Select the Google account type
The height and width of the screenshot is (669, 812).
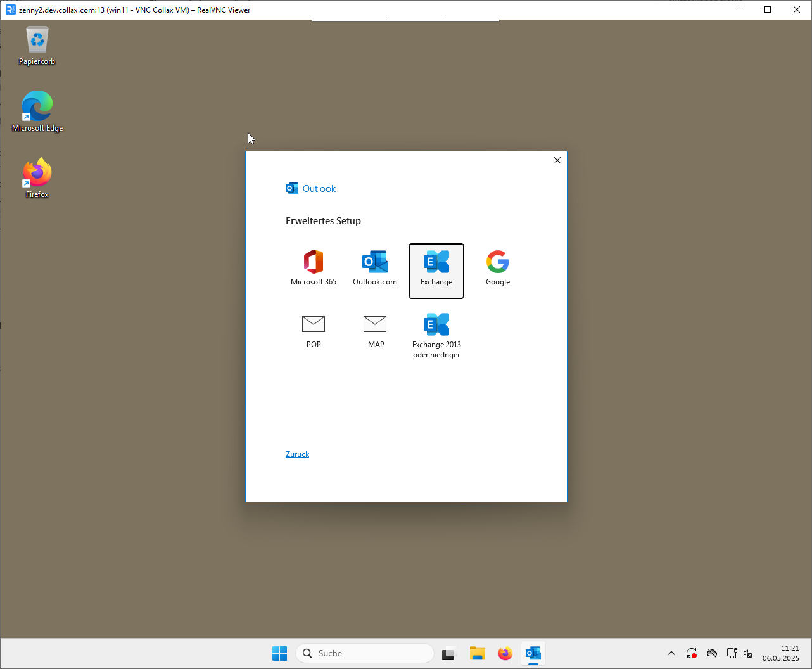click(x=497, y=266)
